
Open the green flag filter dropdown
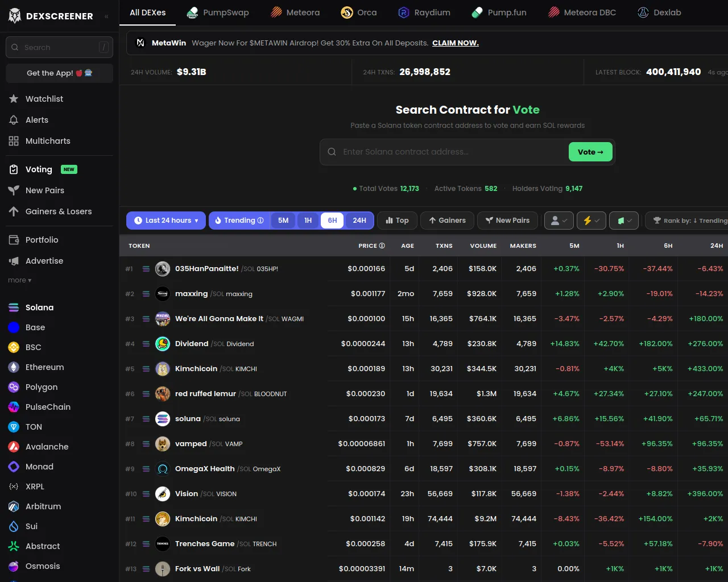(x=624, y=221)
